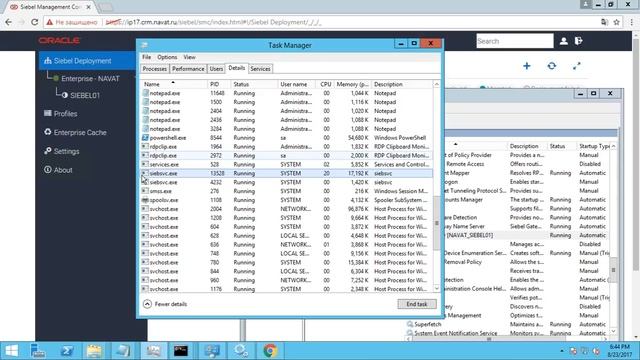The image size is (640, 360).
Task: Select siebsvc.exe row with PID 13528
Action: point(287,173)
